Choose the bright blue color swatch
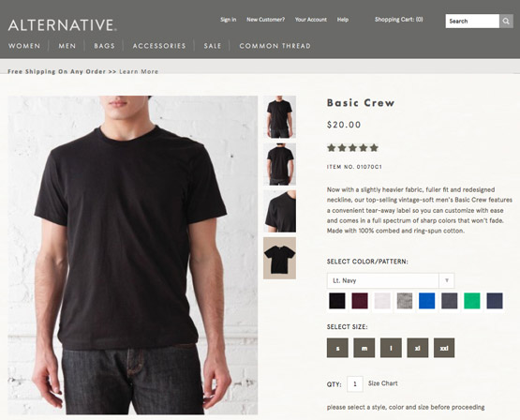The height and width of the screenshot is (420, 520). tap(427, 301)
